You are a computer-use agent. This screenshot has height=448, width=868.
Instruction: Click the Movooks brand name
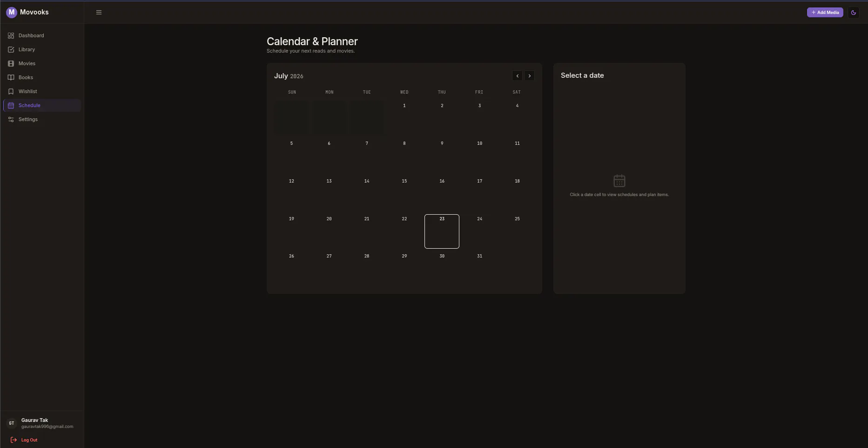tap(34, 12)
